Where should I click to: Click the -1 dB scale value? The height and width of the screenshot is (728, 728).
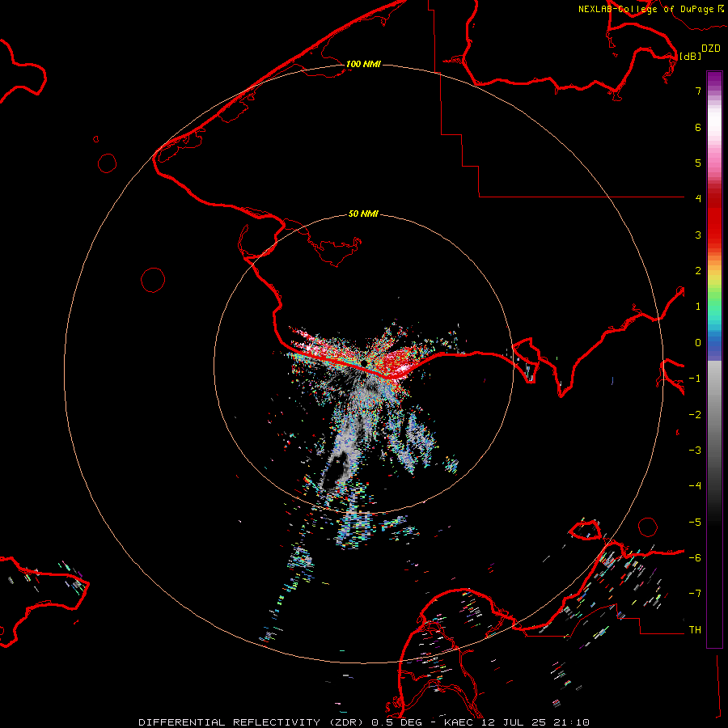[695, 379]
